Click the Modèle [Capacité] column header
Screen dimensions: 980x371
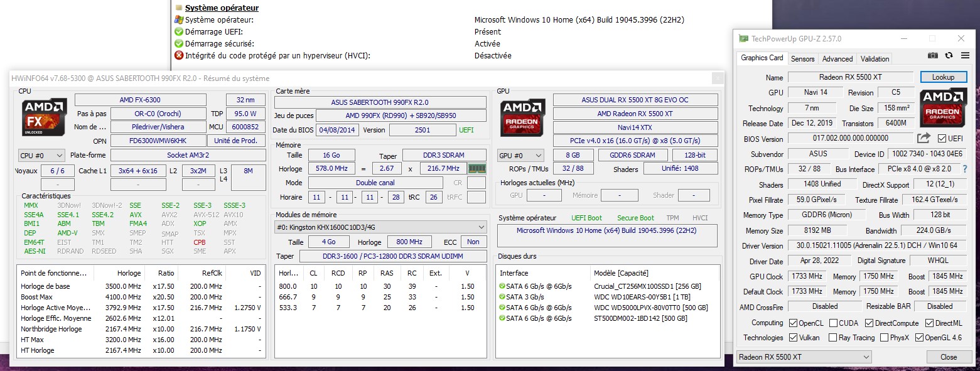point(621,273)
